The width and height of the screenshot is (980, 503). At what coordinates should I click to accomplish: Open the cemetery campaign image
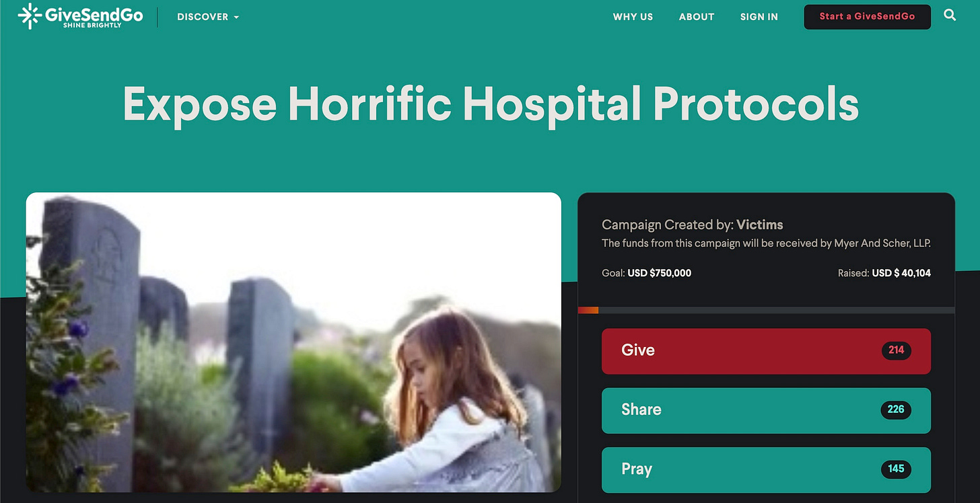pyautogui.click(x=293, y=342)
